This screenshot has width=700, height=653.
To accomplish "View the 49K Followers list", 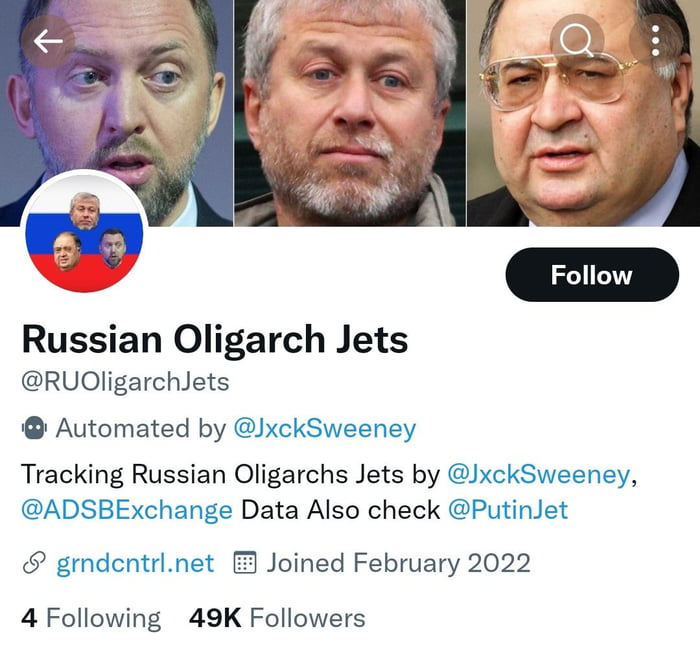I will [x=277, y=618].
